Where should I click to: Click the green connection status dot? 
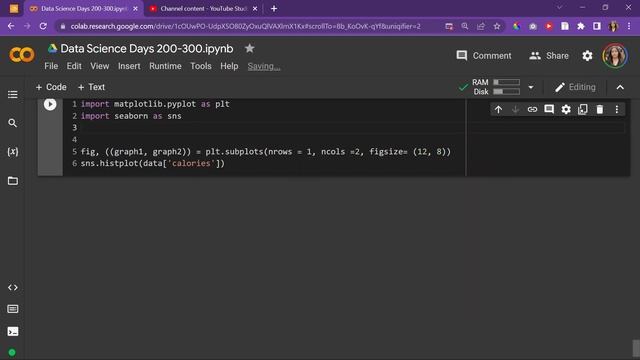coord(12,352)
